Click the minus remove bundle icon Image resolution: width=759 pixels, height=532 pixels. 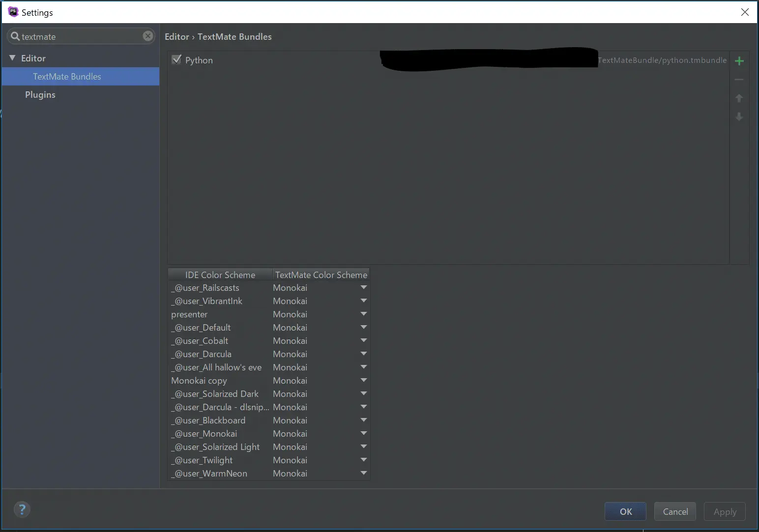click(x=739, y=80)
